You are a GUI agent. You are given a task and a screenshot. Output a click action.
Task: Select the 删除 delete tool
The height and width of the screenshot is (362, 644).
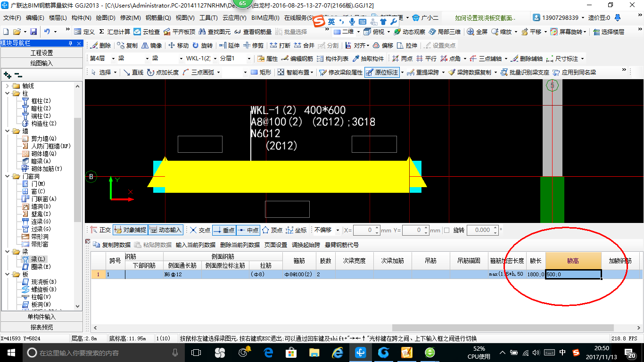coord(100,45)
